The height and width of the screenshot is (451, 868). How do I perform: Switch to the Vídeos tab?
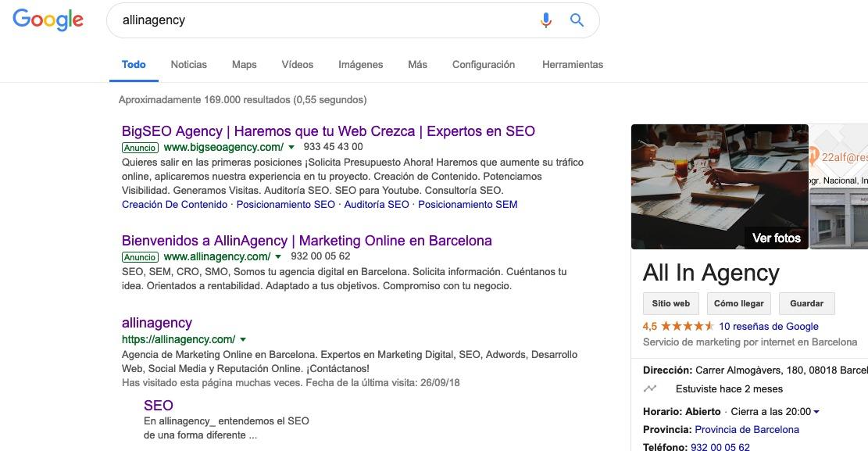click(x=297, y=64)
